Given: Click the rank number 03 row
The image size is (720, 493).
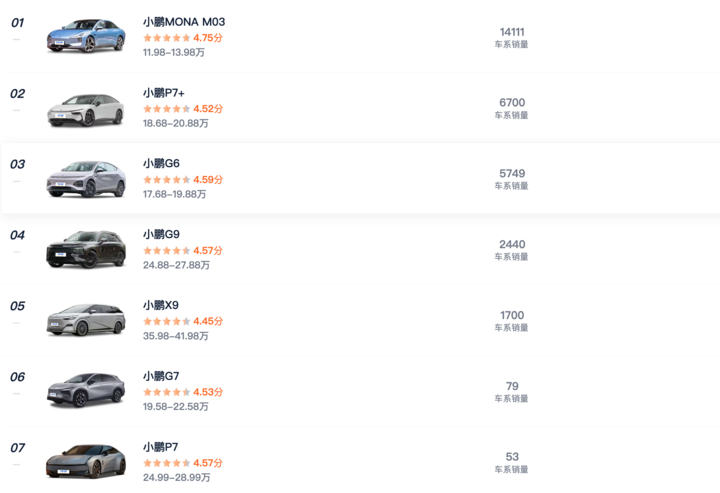Looking at the screenshot, I should tap(360, 178).
